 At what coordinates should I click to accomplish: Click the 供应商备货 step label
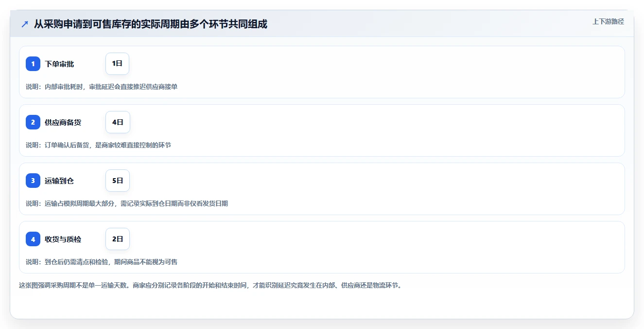click(x=63, y=122)
